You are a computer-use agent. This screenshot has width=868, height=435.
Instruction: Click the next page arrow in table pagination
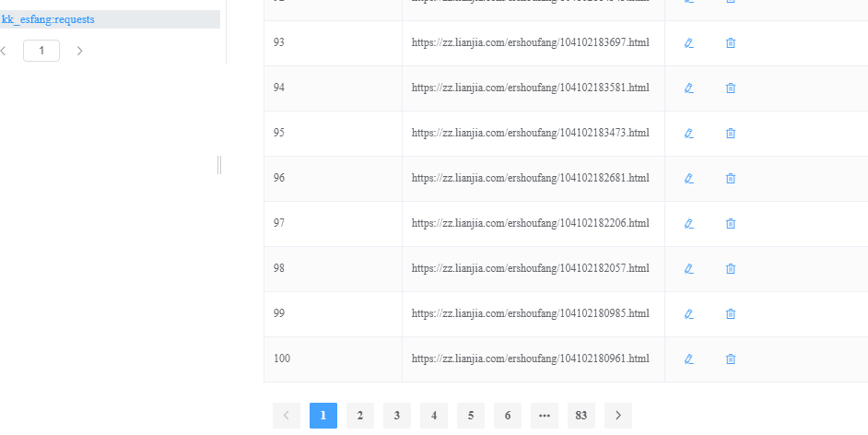tap(617, 416)
